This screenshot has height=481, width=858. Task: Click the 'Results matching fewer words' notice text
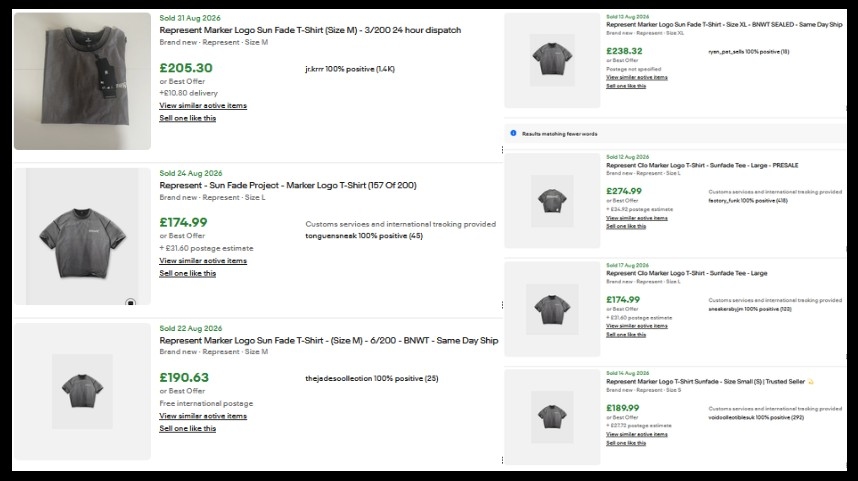point(560,134)
